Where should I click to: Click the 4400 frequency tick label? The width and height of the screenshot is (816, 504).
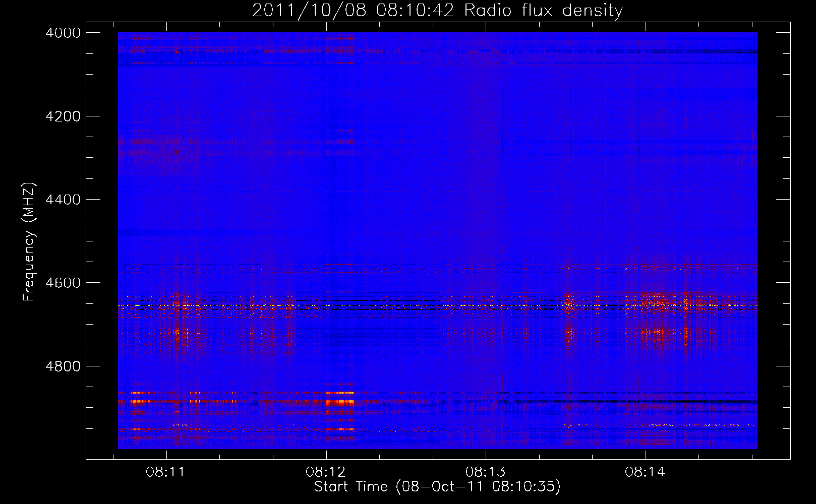(x=63, y=200)
